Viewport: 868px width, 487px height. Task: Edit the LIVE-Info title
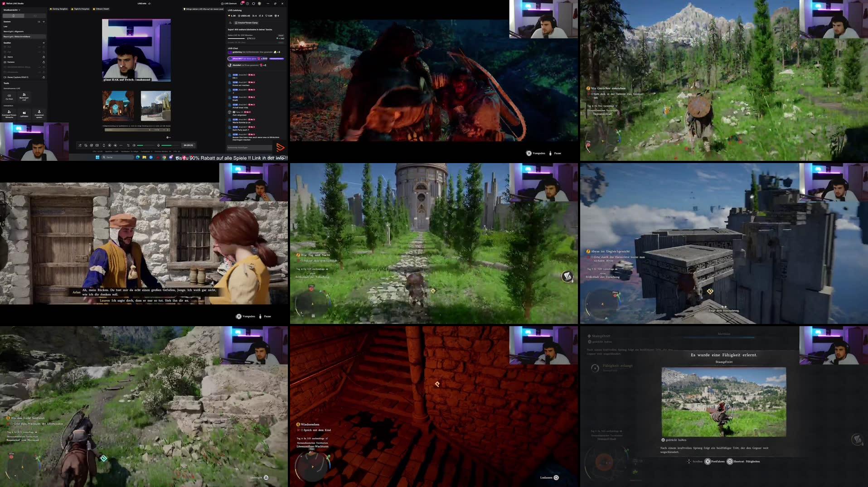point(144,4)
